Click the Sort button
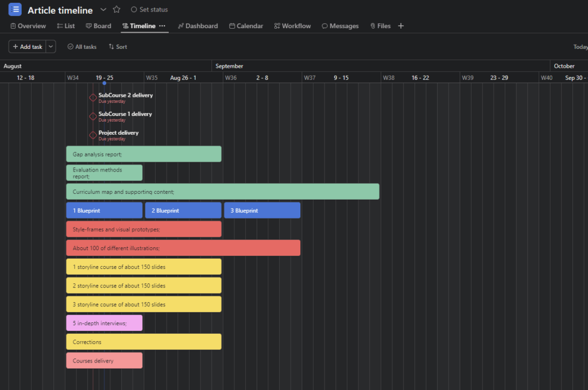This screenshot has width=588, height=390. tap(118, 47)
